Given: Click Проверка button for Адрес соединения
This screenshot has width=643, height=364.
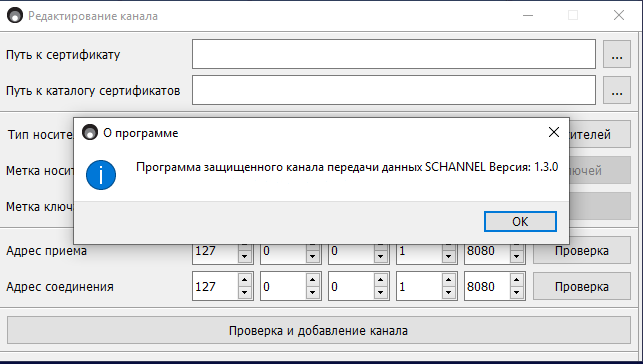Looking at the screenshot, I should (x=581, y=287).
